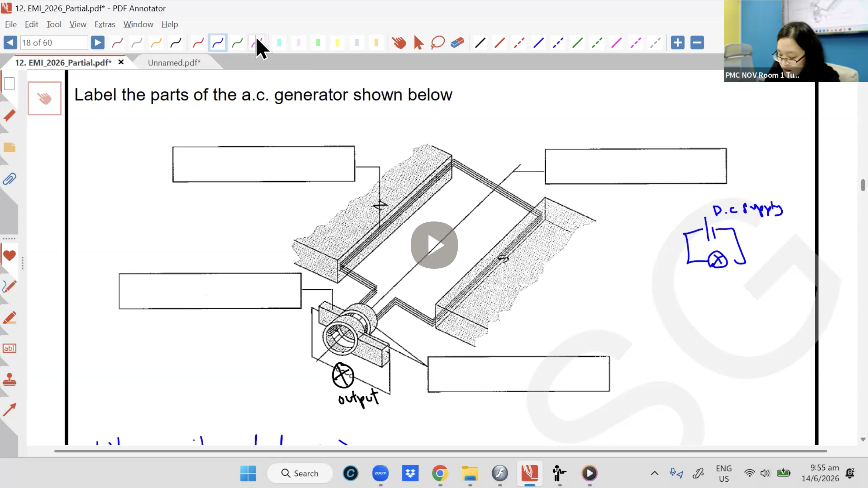Choose the pink highlighter
The width and height of the screenshot is (868, 488).
tap(298, 43)
